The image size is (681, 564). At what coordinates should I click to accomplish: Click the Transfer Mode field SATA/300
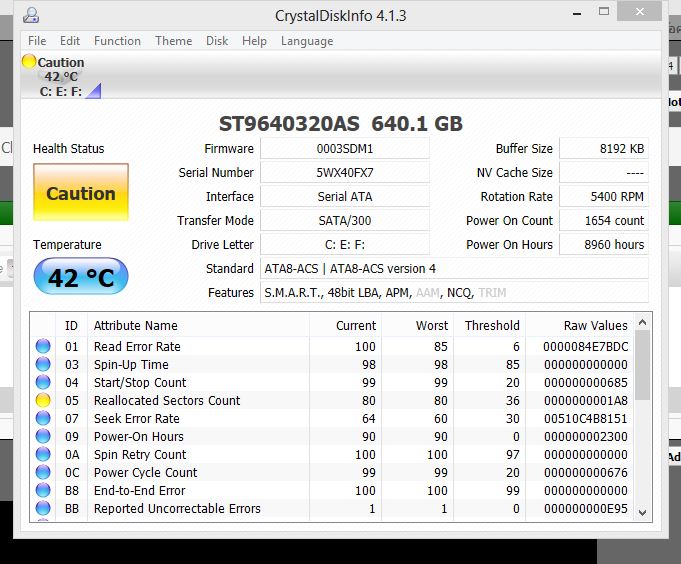345,220
